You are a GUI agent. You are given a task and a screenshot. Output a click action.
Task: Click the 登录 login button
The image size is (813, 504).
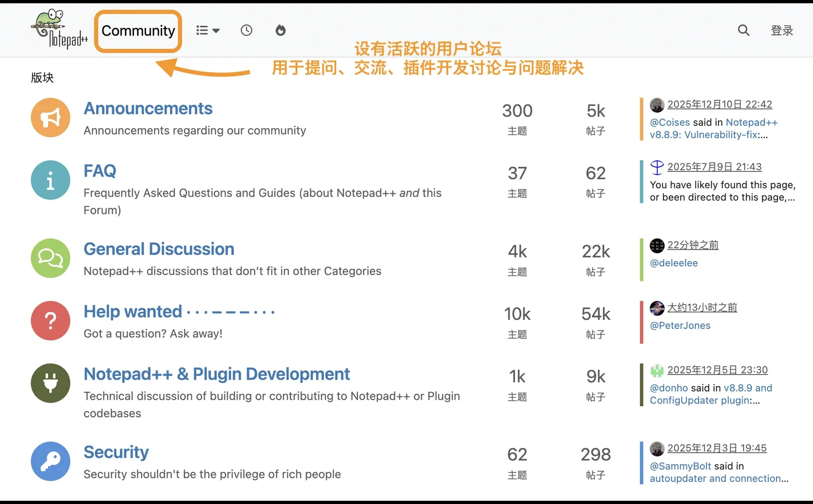click(x=782, y=30)
